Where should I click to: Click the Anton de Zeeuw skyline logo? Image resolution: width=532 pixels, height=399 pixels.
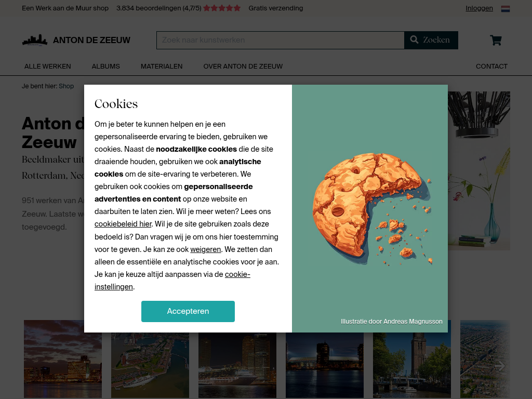(x=35, y=40)
